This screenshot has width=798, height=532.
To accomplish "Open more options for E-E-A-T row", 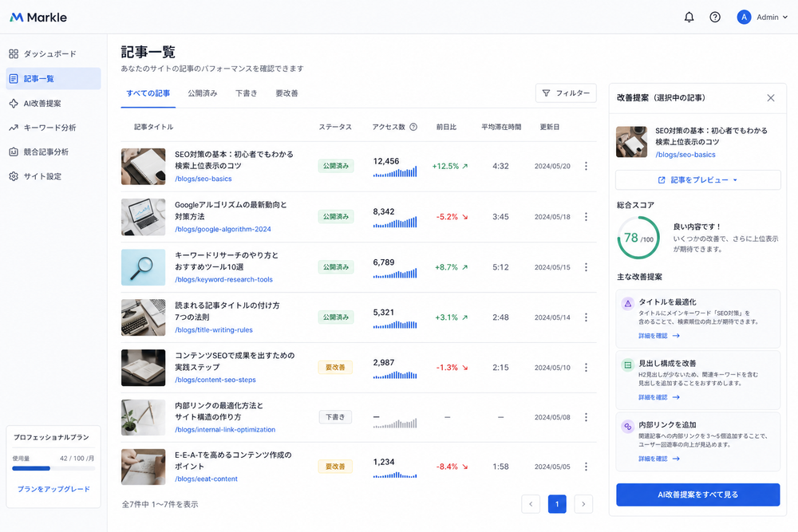I will 587,467.
